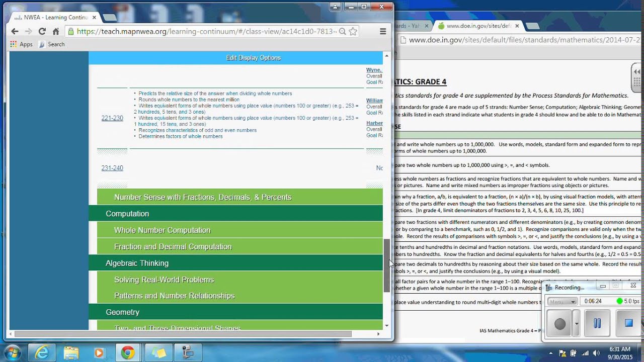Click the scroll-down arrow of NWEA page

[386, 325]
